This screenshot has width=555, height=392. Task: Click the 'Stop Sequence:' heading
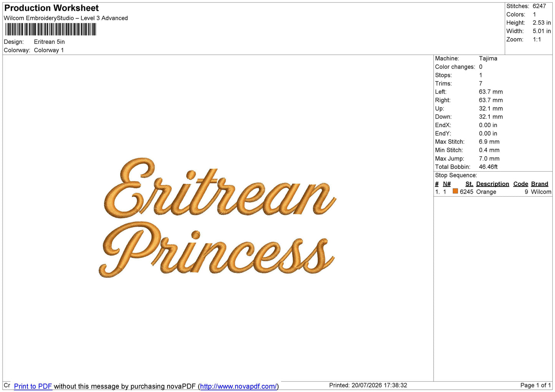[456, 175]
